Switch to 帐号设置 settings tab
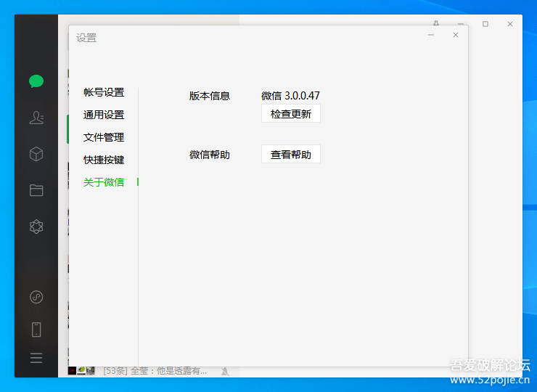 click(104, 92)
